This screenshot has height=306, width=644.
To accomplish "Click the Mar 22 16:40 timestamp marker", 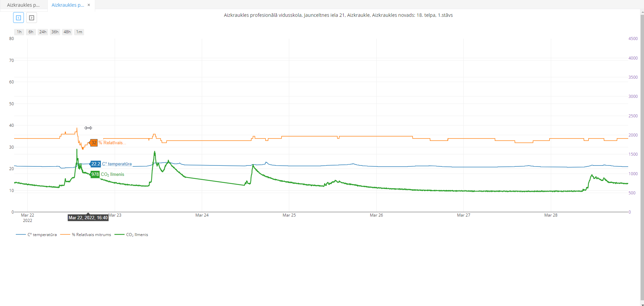I will (88, 218).
